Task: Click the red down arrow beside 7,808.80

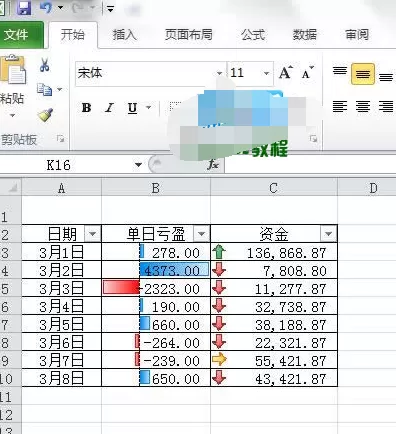Action: pyautogui.click(x=219, y=270)
